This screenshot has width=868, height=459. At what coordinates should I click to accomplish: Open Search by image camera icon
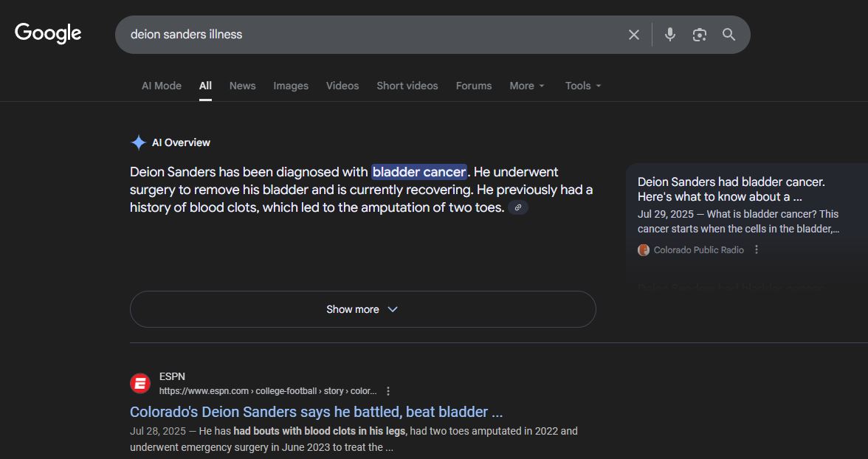[699, 35]
